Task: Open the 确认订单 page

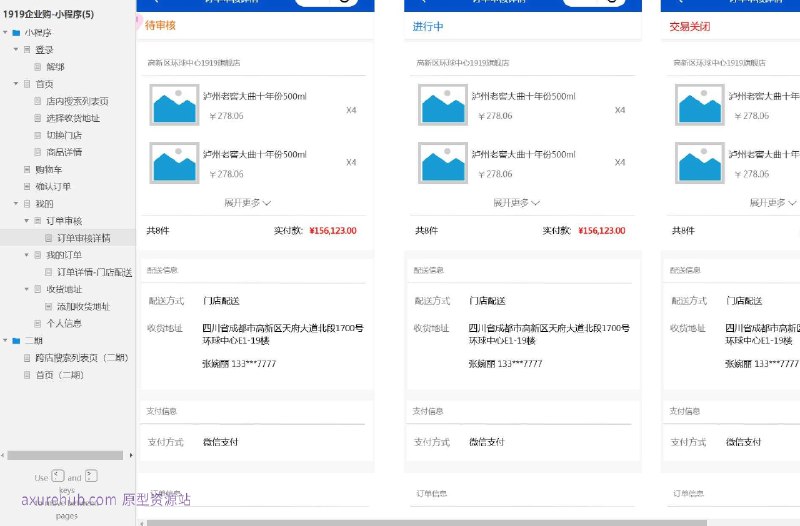Action: (53, 187)
